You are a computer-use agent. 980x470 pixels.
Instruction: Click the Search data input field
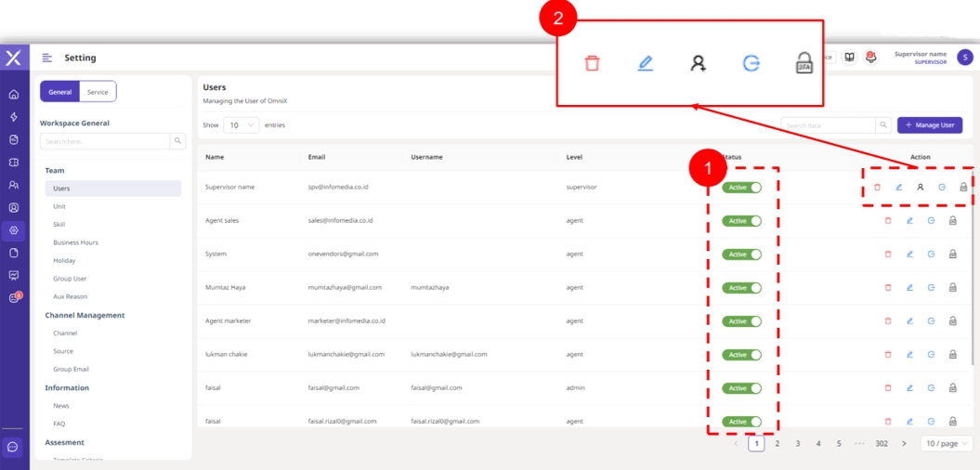(x=828, y=125)
